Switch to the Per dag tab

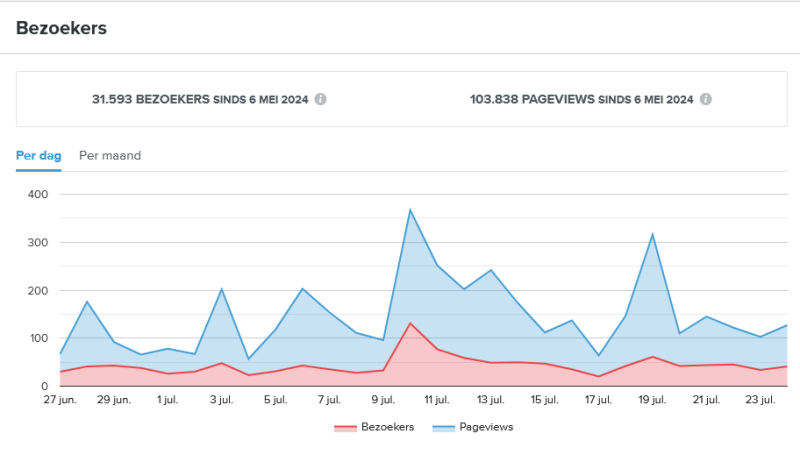(39, 156)
